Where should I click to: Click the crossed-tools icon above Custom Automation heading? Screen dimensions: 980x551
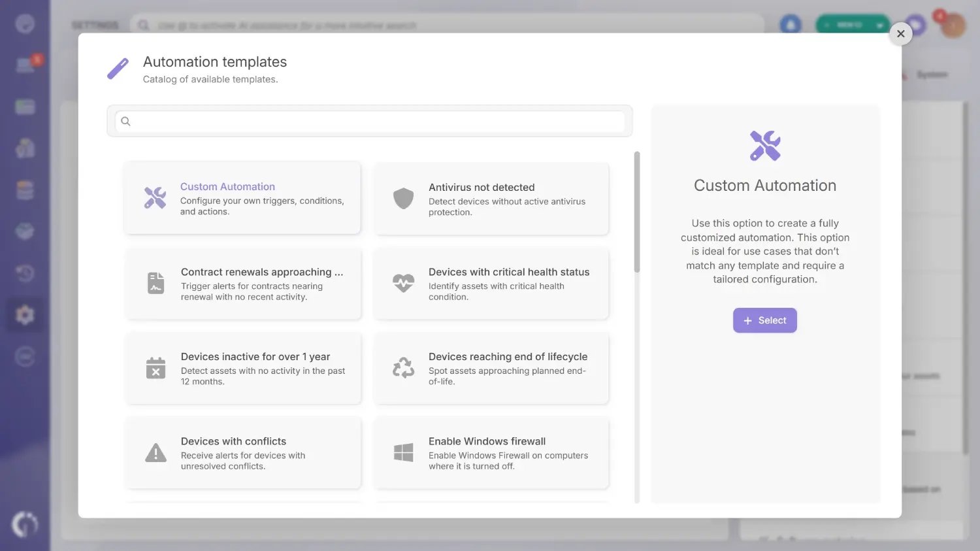pos(764,145)
